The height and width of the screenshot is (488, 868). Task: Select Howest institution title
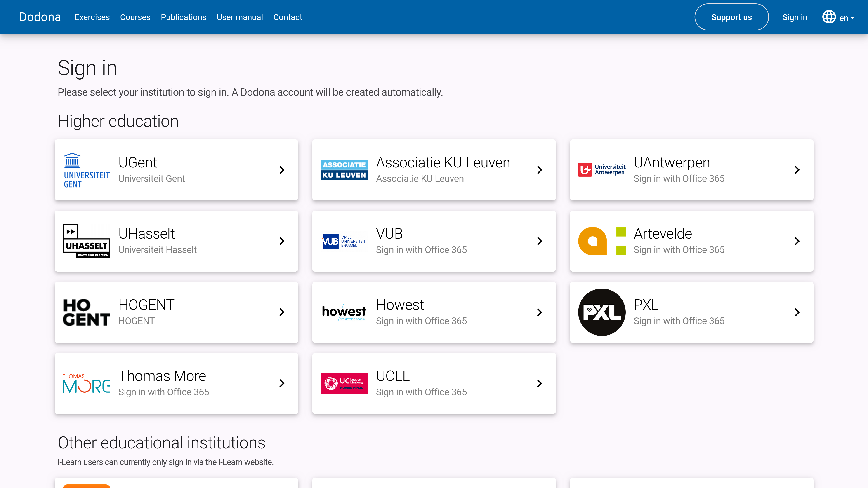(400, 305)
